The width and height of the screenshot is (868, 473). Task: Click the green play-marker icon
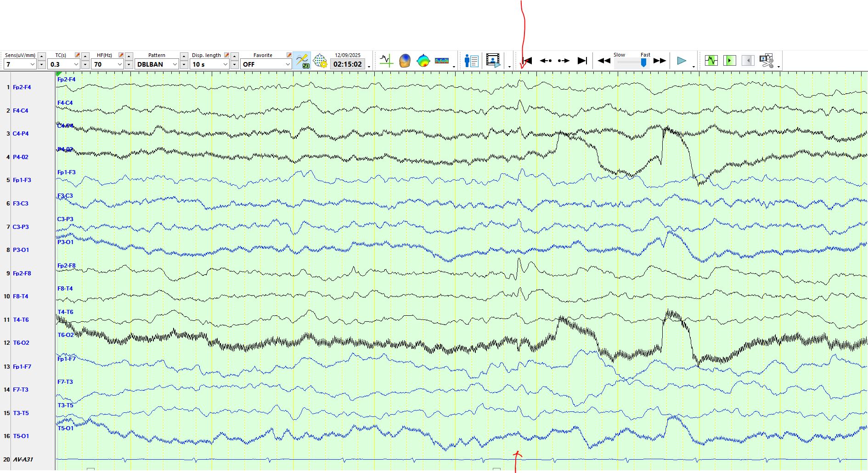(730, 61)
